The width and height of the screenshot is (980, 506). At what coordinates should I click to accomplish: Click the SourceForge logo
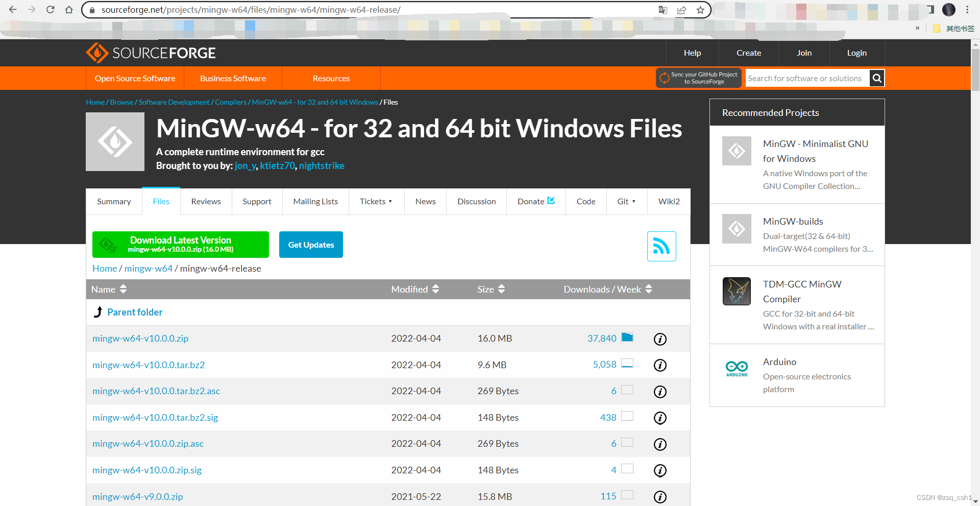(151, 53)
